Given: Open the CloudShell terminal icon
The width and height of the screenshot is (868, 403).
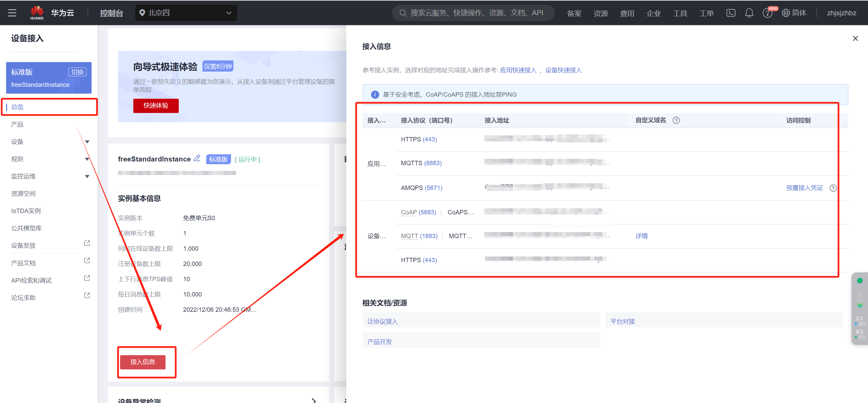Looking at the screenshot, I should (731, 13).
